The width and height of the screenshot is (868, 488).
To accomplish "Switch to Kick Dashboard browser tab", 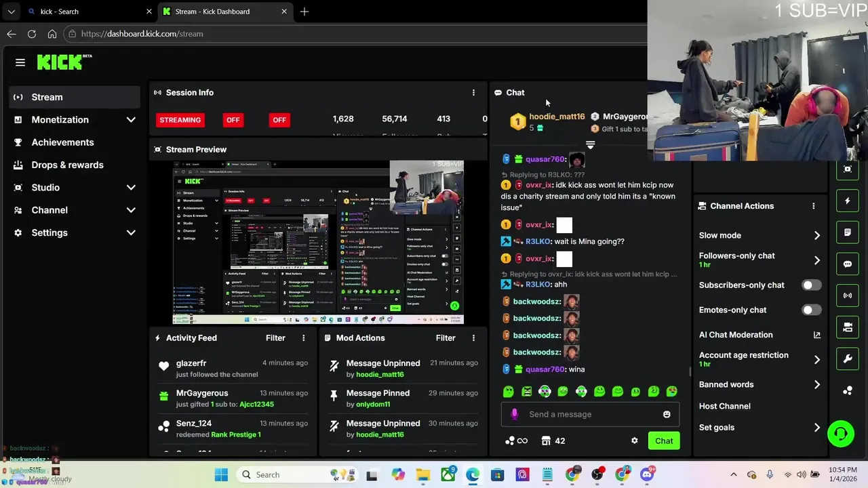I will pyautogui.click(x=224, y=12).
